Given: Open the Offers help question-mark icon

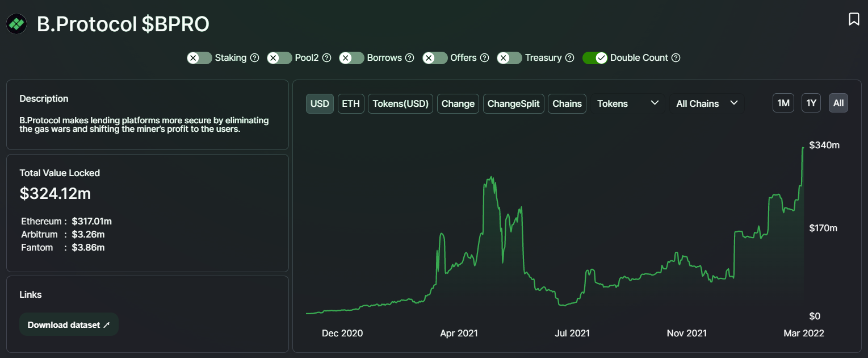Looking at the screenshot, I should click(485, 58).
